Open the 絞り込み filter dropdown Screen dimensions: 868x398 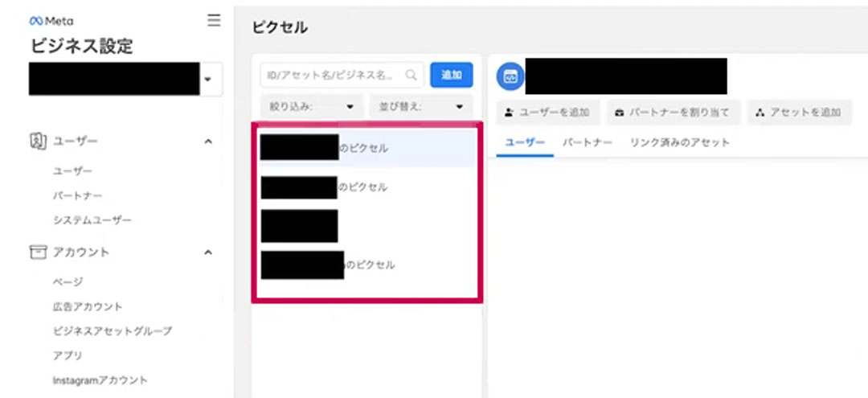pyautogui.click(x=311, y=106)
